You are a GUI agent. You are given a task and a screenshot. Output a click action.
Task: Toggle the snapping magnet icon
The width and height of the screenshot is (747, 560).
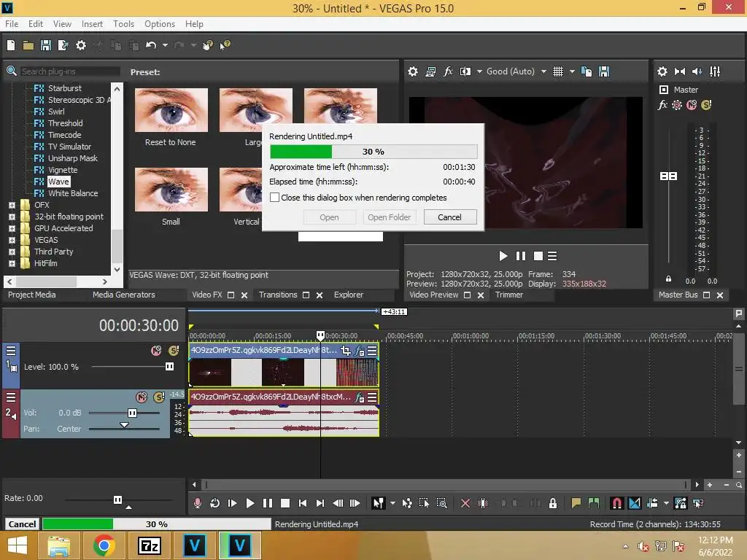click(x=617, y=503)
